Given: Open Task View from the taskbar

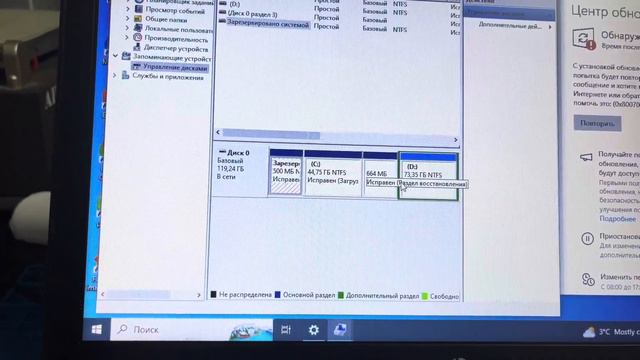Looking at the screenshot, I should click(x=286, y=329).
